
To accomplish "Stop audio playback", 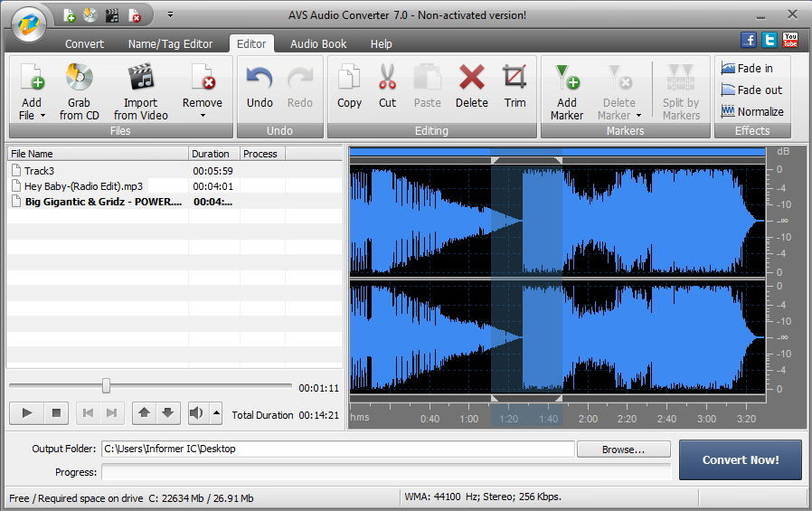I will pyautogui.click(x=56, y=412).
